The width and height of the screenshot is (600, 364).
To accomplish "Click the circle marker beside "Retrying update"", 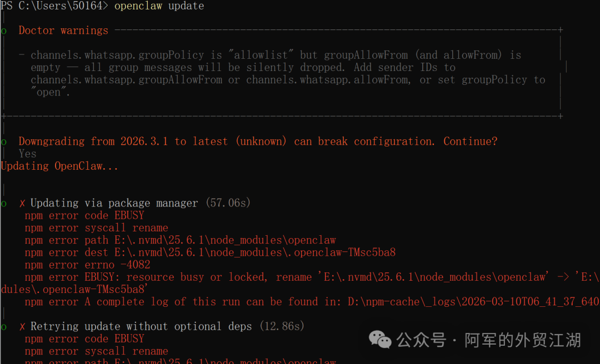I will click(4, 326).
